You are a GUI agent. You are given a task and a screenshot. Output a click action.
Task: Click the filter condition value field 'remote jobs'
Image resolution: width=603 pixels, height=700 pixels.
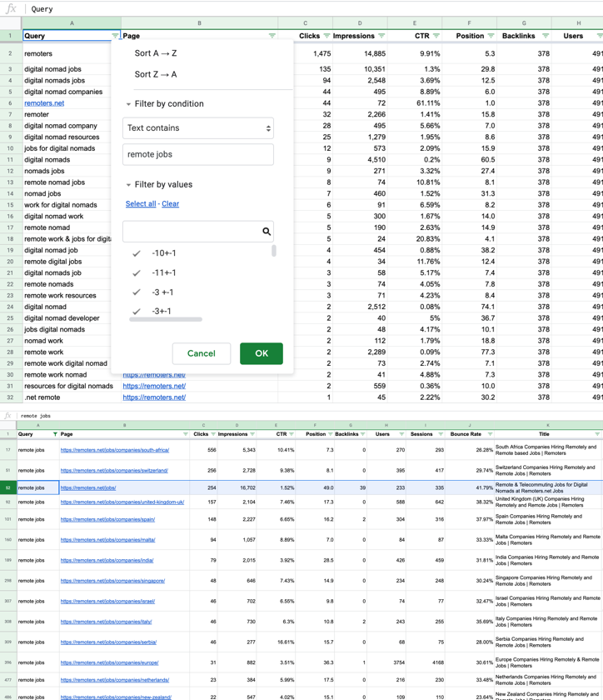pos(198,154)
